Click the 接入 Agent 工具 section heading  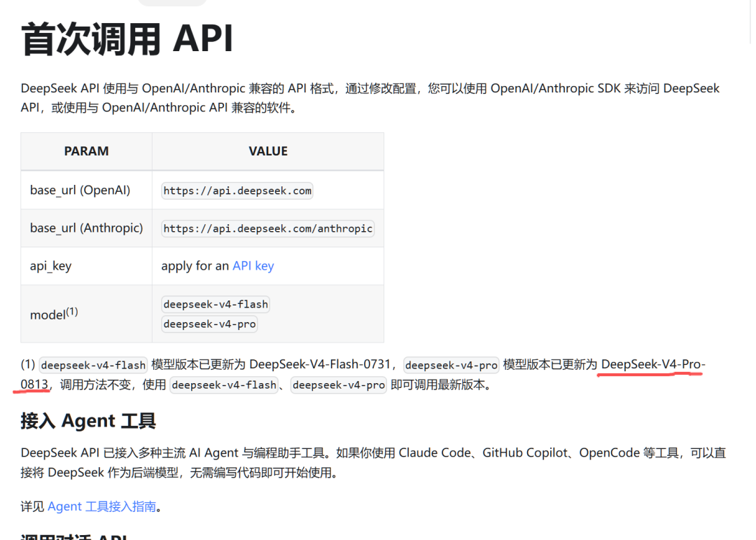(x=88, y=421)
